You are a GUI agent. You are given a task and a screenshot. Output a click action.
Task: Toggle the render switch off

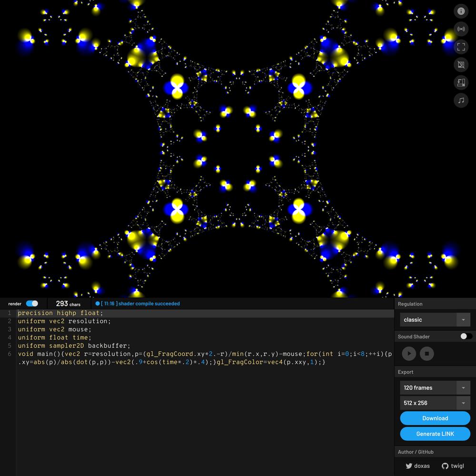(32, 304)
